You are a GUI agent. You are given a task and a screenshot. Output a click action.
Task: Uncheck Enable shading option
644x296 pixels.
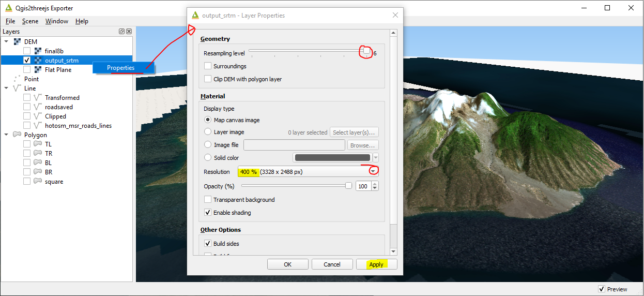point(208,213)
